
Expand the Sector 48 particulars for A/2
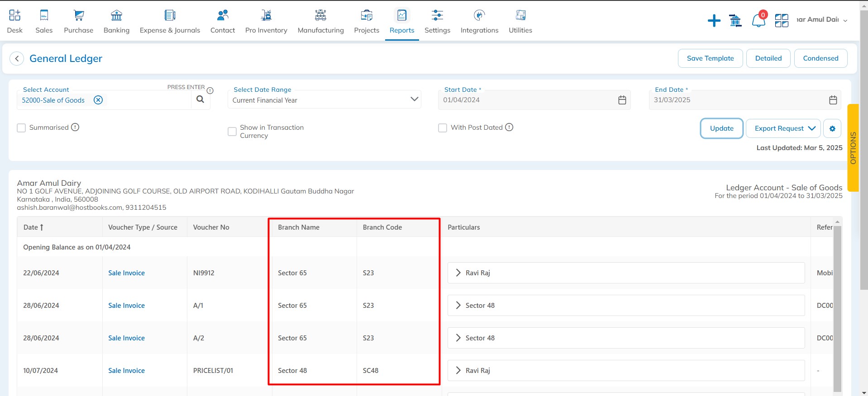point(458,338)
